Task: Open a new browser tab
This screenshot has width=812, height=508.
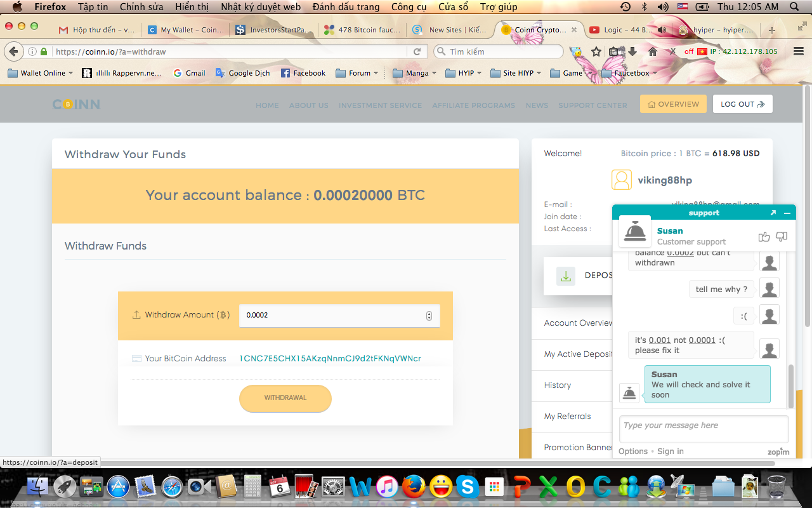Action: coord(771,30)
